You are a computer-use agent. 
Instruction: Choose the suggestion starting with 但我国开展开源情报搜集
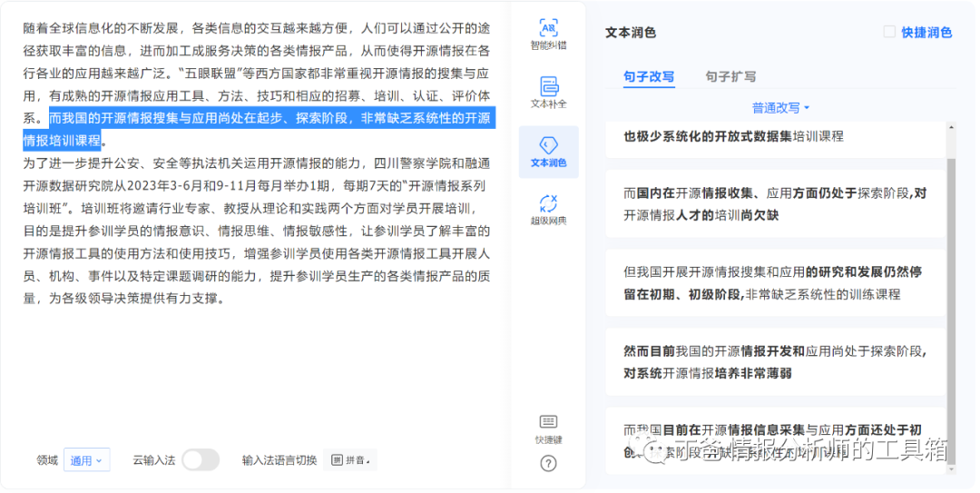[x=775, y=282]
